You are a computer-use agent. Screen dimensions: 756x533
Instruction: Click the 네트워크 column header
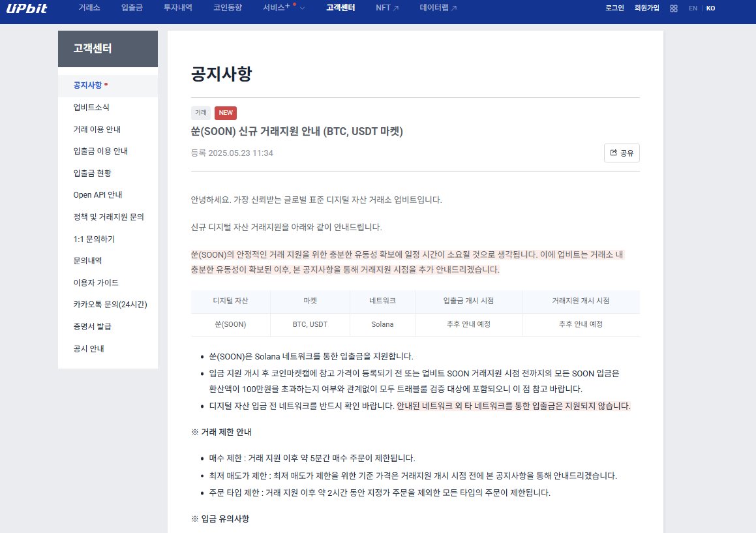click(x=382, y=301)
